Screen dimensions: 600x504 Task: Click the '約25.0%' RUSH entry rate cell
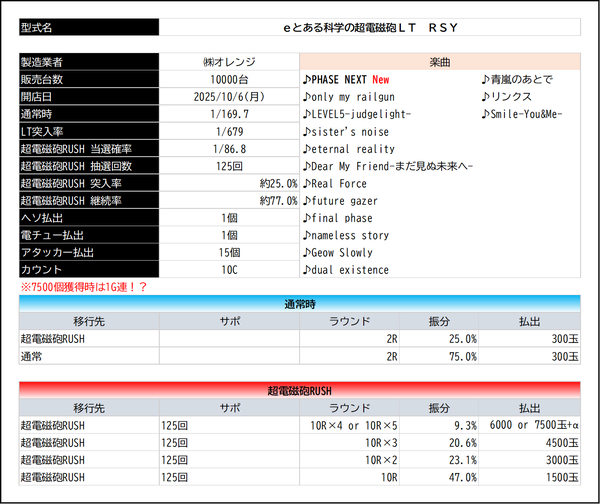coord(229,183)
